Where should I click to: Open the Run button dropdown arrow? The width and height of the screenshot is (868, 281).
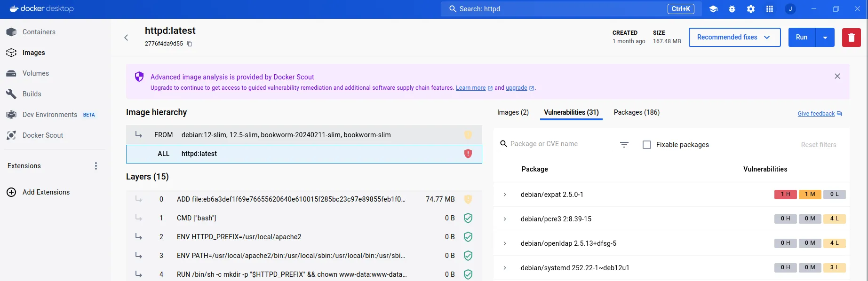(x=825, y=38)
